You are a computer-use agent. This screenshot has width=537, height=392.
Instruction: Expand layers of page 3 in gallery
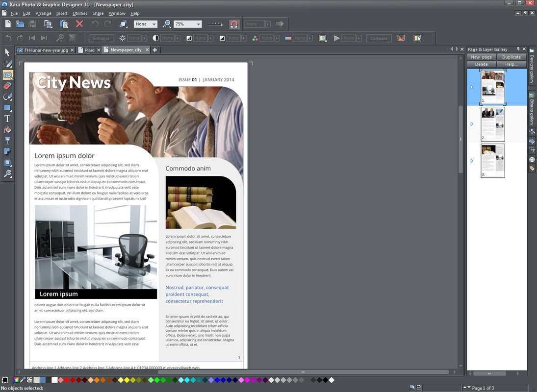tap(472, 161)
